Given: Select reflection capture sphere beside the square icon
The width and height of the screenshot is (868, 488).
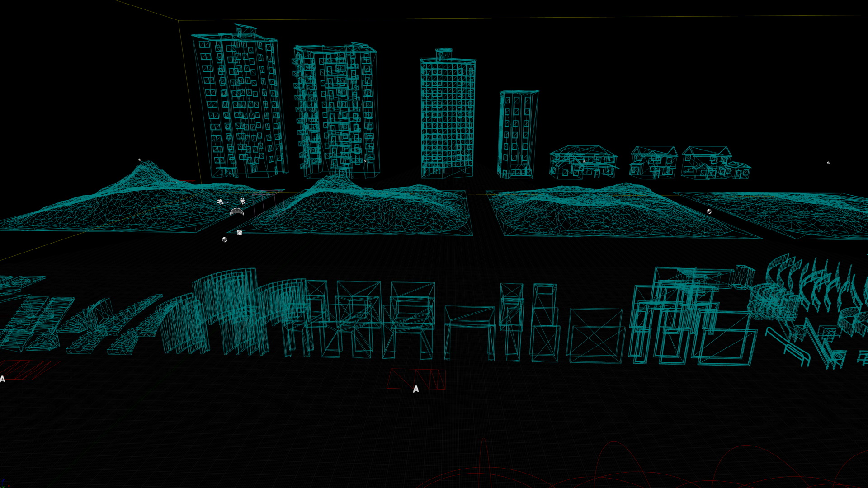Looking at the screenshot, I should [225, 239].
